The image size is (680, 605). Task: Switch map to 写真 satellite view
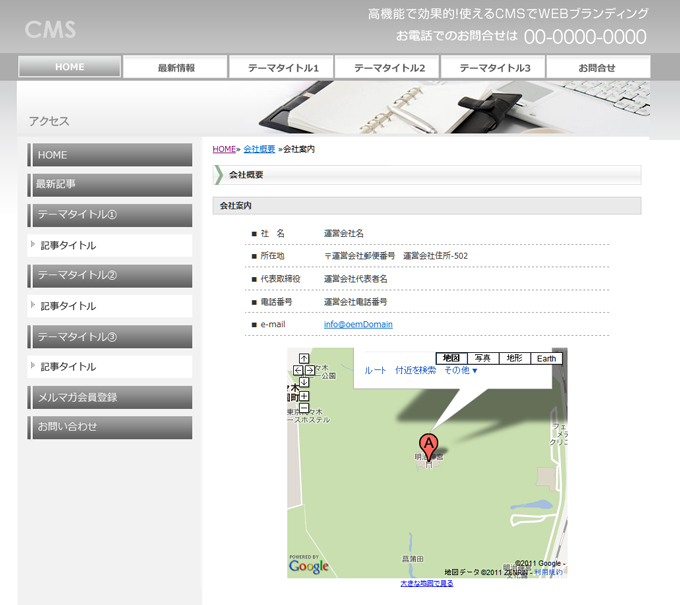point(482,358)
